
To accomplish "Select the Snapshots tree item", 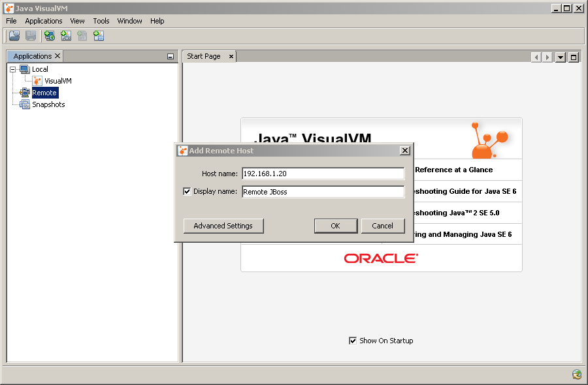I will point(48,104).
